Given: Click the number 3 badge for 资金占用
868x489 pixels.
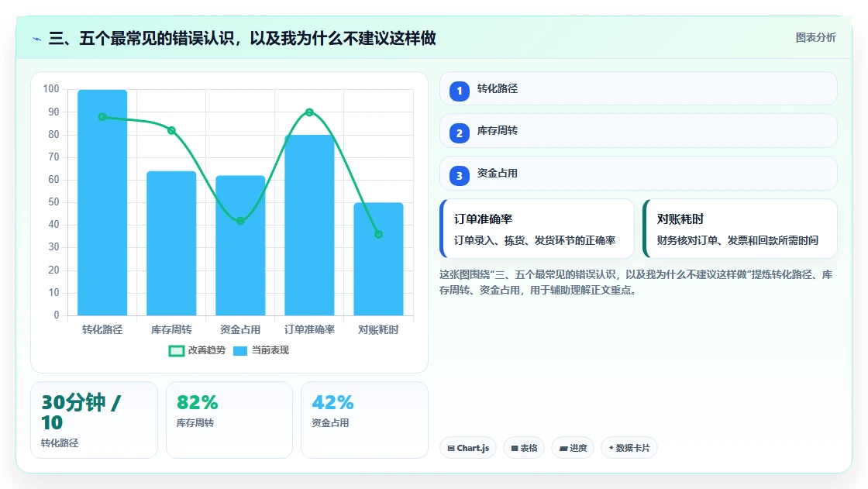Looking at the screenshot, I should [459, 176].
